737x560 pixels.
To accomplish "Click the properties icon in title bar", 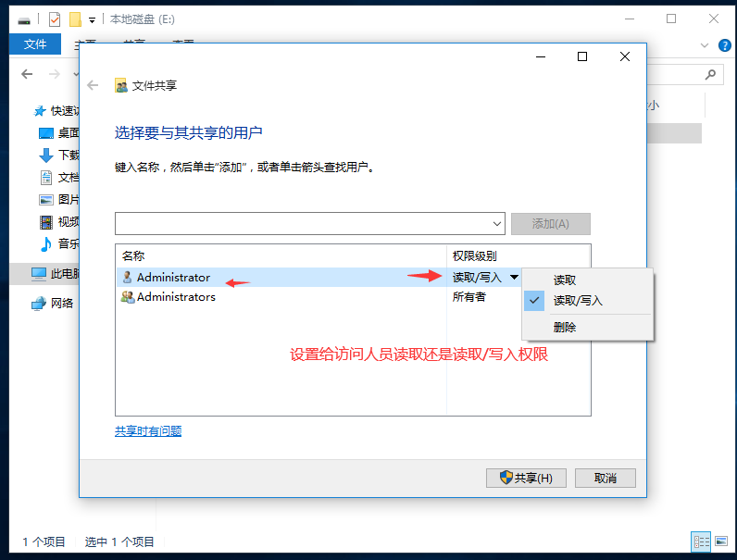I will point(54,19).
